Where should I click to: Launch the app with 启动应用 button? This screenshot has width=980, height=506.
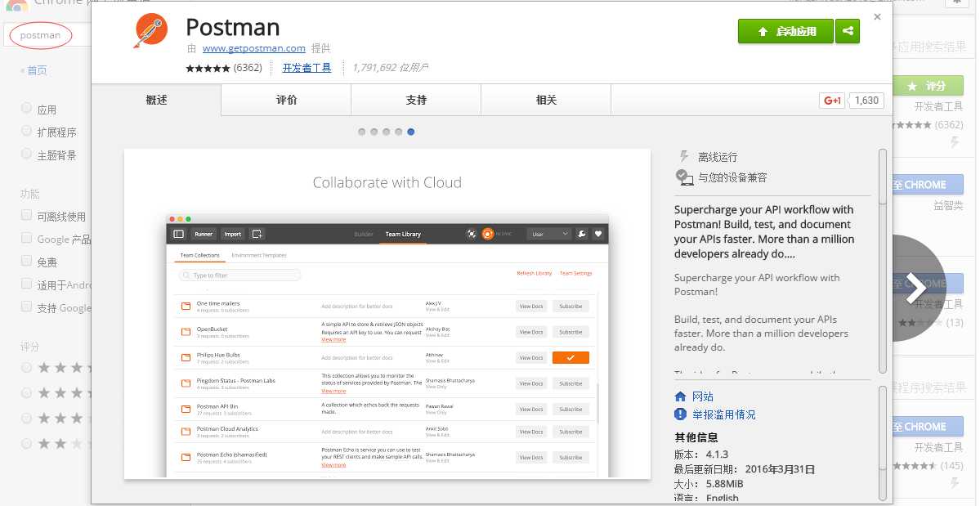(x=785, y=31)
